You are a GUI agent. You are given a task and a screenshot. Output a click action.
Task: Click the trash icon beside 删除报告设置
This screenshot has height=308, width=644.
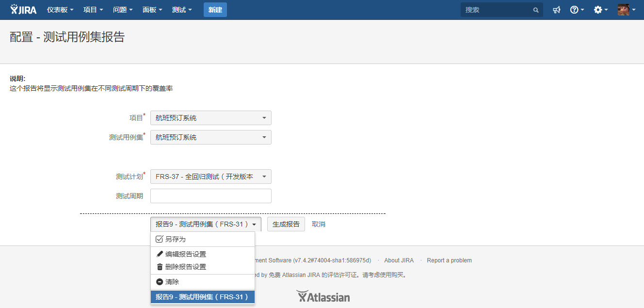160,267
